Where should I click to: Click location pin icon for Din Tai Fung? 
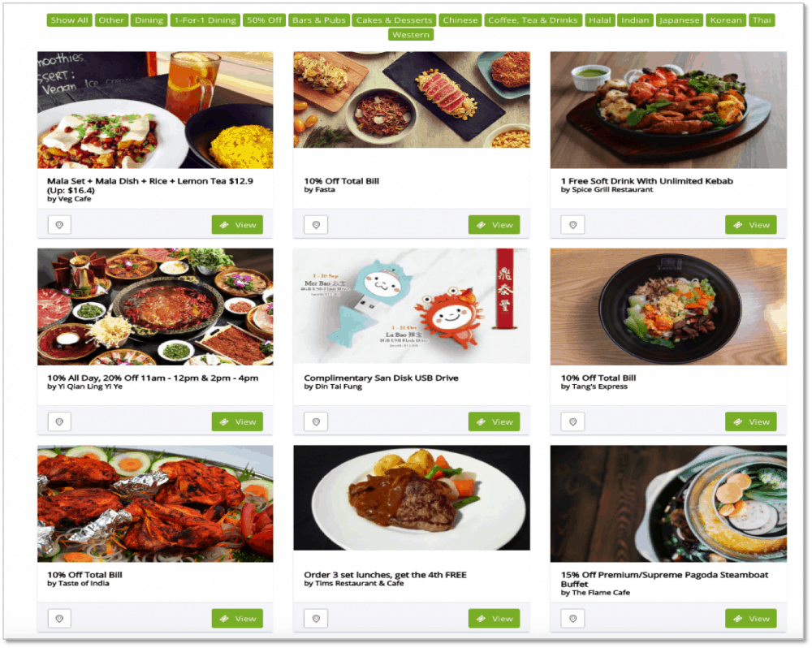point(316,421)
